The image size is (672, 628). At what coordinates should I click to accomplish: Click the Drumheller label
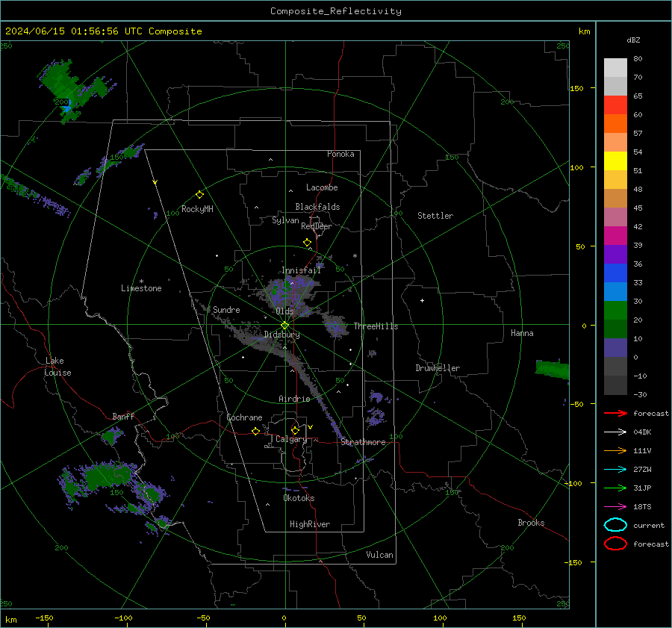pyautogui.click(x=438, y=368)
